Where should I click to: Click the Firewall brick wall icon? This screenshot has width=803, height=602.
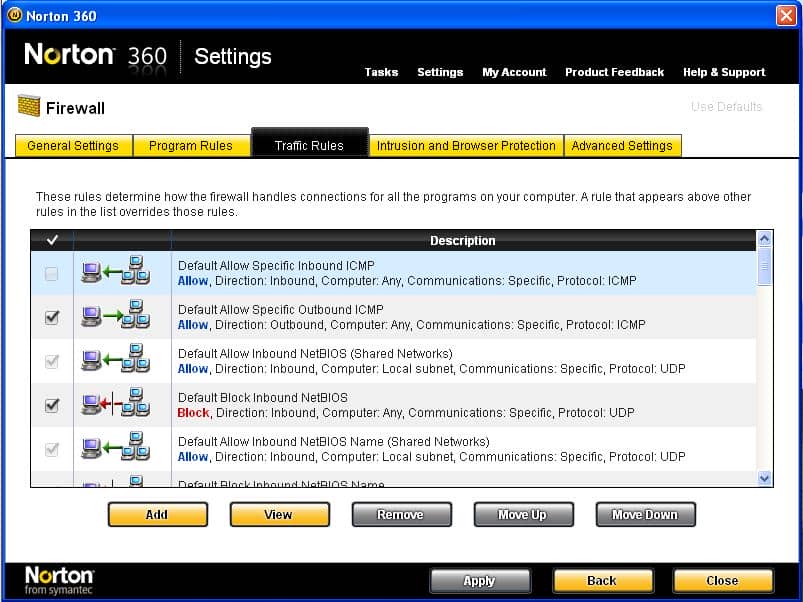[29, 105]
